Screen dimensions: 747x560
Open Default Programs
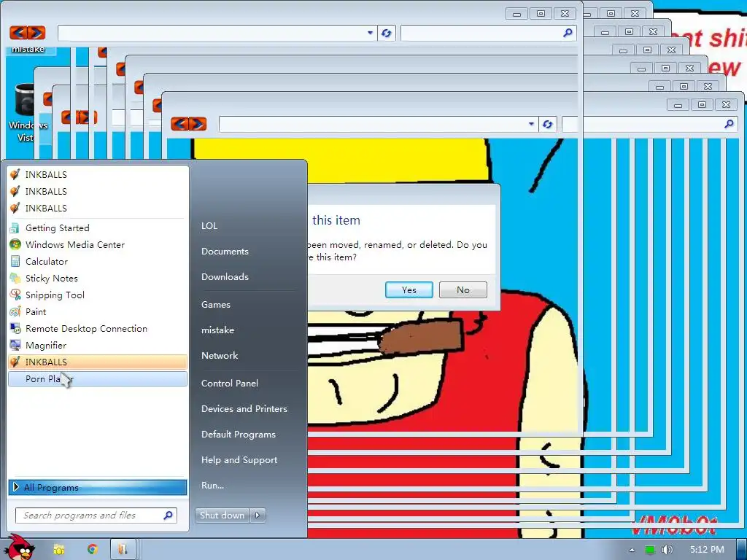click(x=239, y=435)
